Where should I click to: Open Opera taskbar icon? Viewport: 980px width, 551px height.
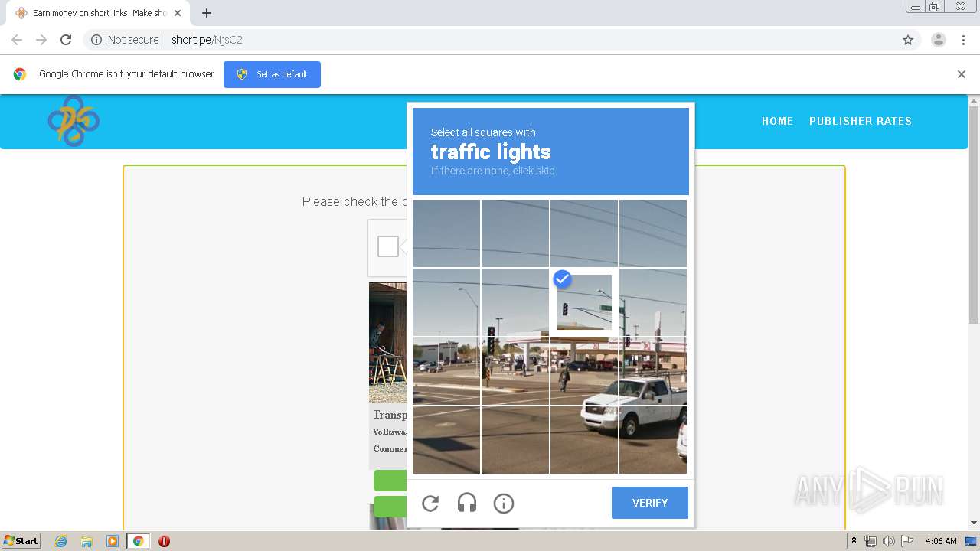(x=164, y=541)
